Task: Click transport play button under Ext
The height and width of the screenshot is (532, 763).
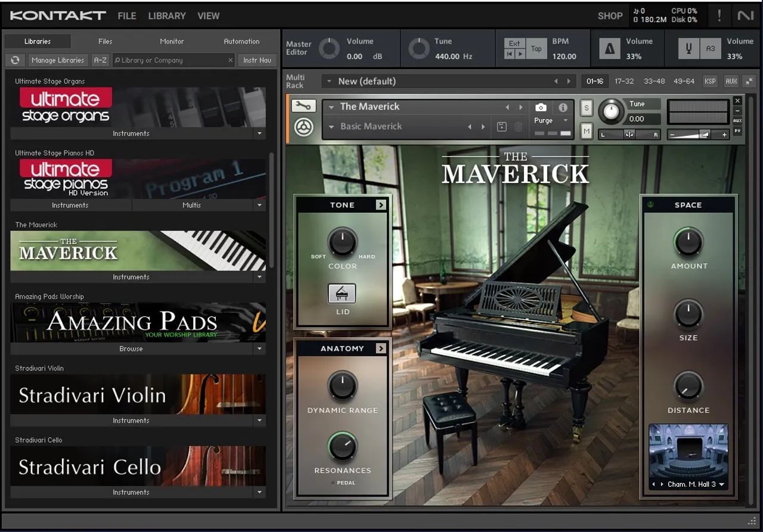Action: tap(520, 54)
